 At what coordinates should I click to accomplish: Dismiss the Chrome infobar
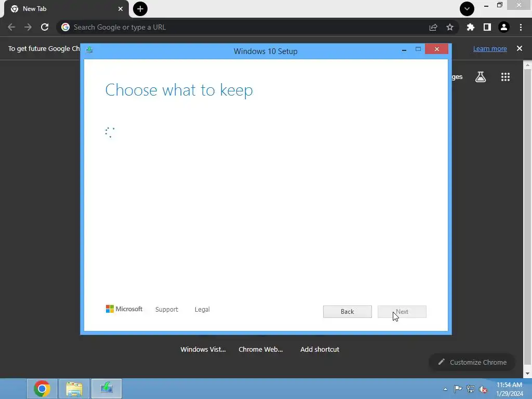[520, 48]
